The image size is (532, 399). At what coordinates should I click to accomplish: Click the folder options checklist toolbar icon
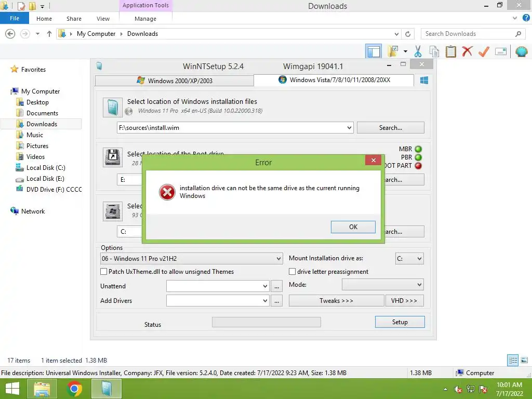[393, 51]
